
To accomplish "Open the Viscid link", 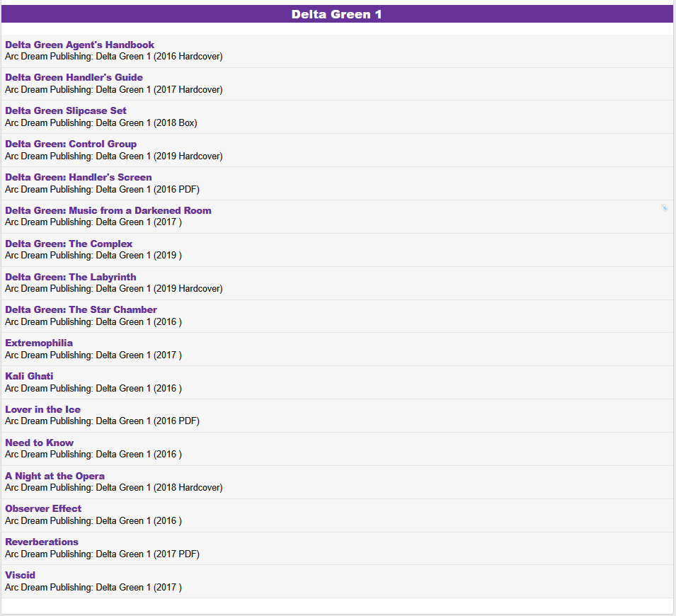I will click(20, 575).
